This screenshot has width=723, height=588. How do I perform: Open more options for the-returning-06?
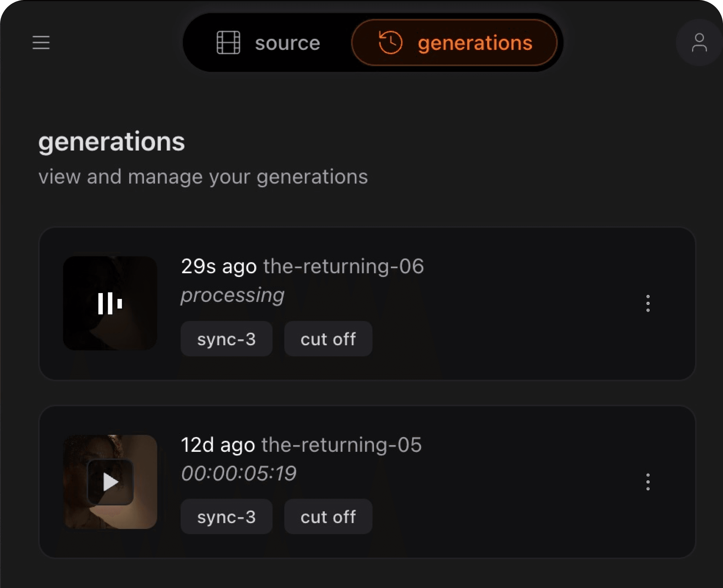pos(648,303)
